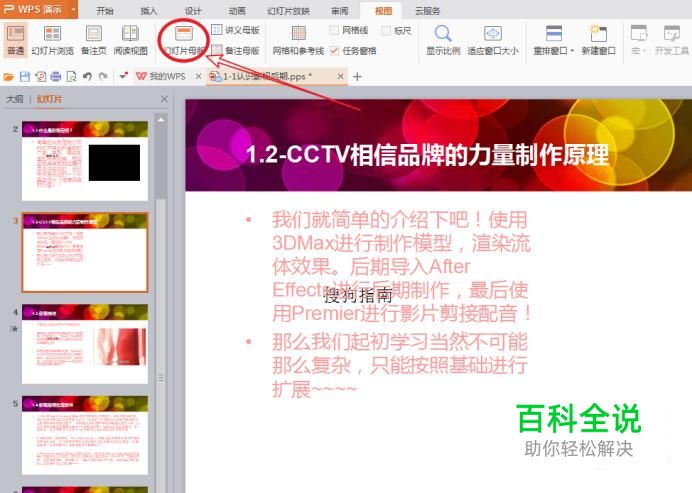Expand the quick access toolbar customize arrow
This screenshot has width=692, height=493.
coord(124,76)
